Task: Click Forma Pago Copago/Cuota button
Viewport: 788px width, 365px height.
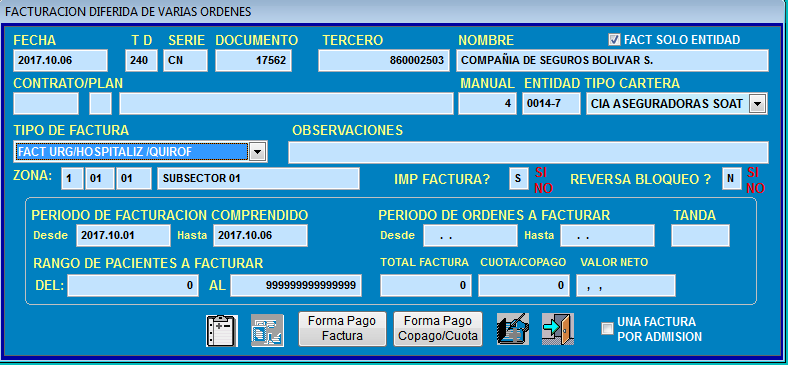Action: (x=438, y=329)
